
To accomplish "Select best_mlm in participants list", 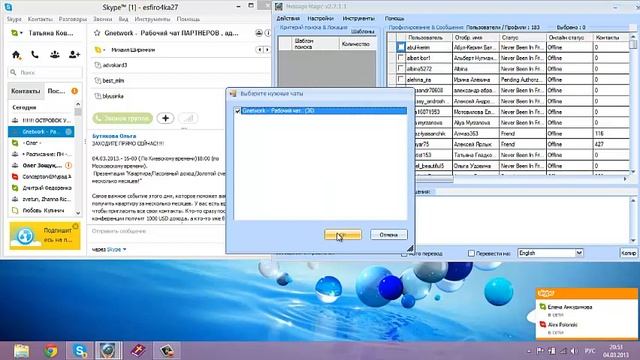I will point(109,80).
